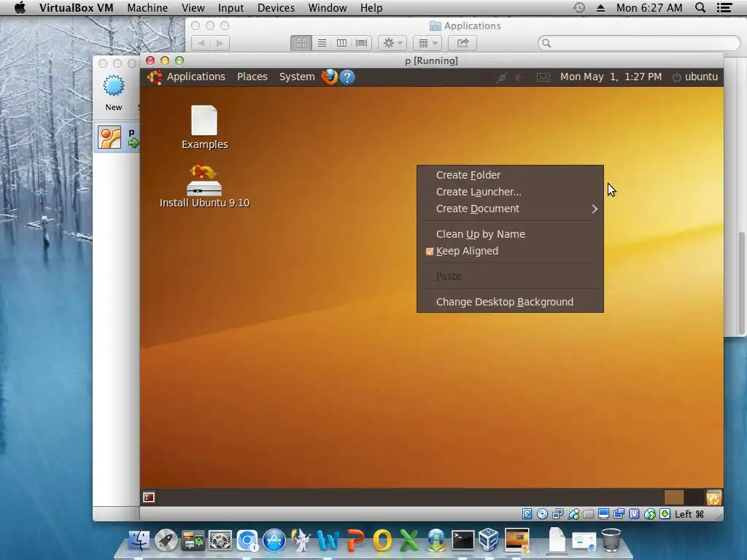The height and width of the screenshot is (560, 747).
Task: Open the Input menu in macOS menu bar
Action: coord(231,8)
